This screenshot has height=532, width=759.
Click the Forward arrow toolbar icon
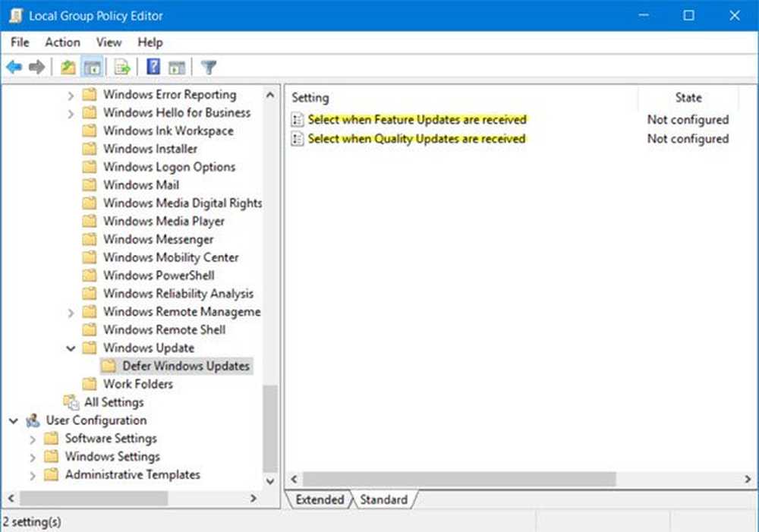[x=36, y=68]
